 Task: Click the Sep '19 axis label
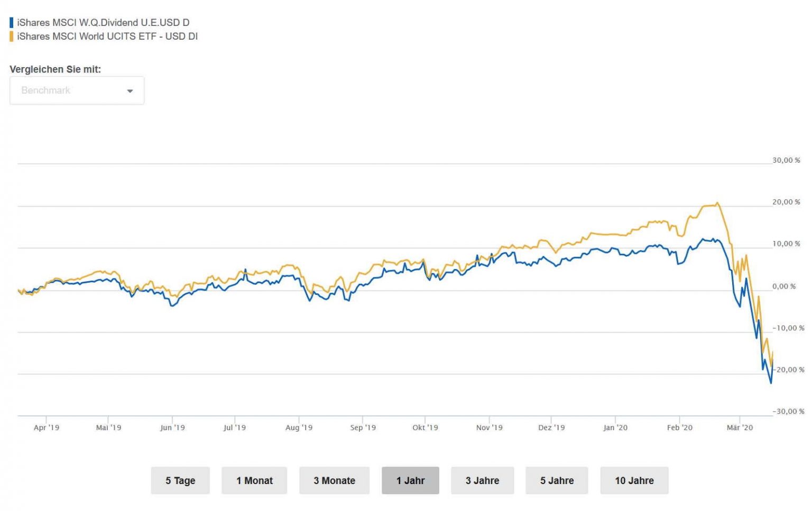click(363, 428)
